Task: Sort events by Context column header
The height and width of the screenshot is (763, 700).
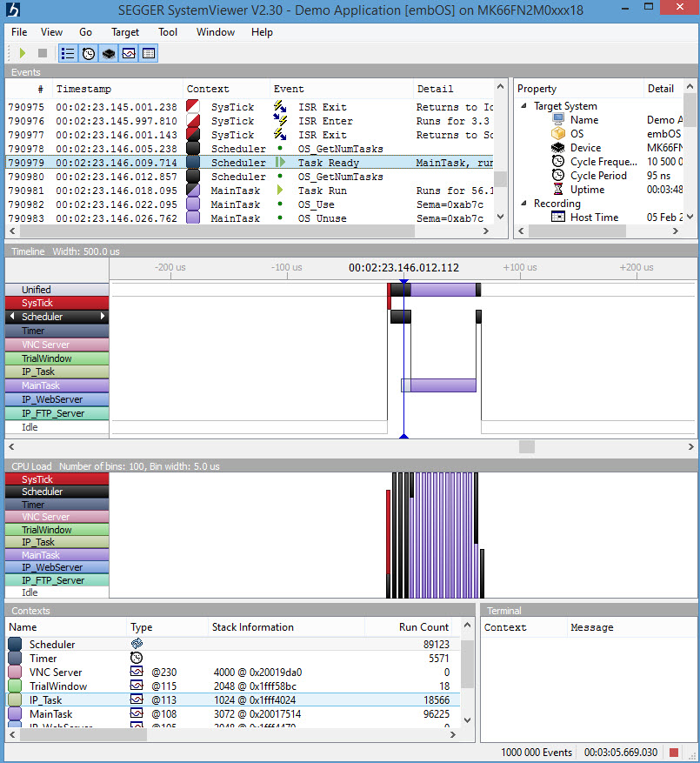Action: (226, 89)
